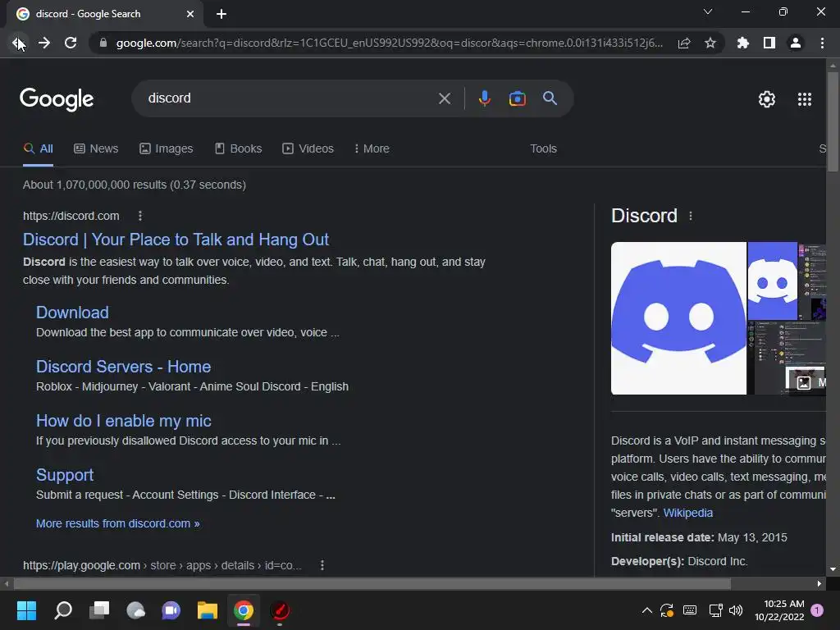
Task: Open the Download sitelink
Action: (x=72, y=313)
